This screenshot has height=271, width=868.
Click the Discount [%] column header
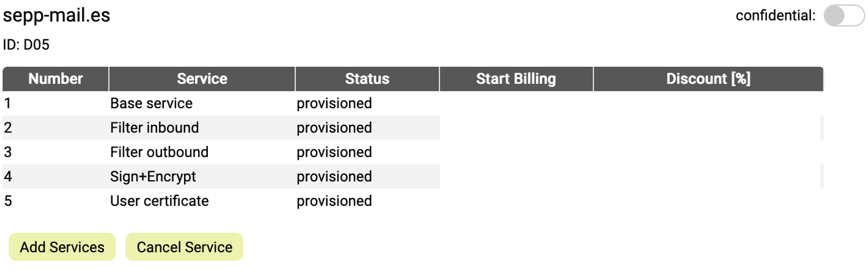point(708,79)
